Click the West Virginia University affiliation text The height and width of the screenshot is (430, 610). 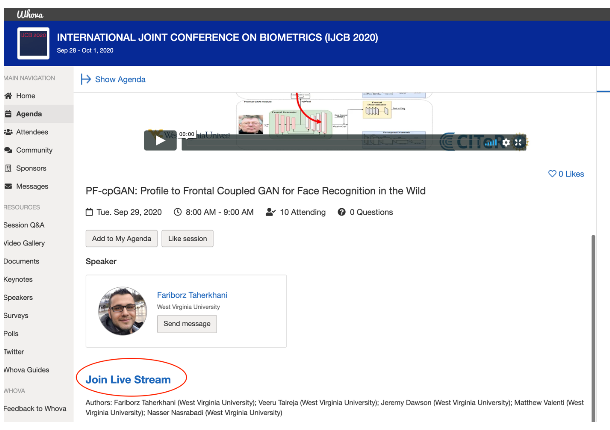pyautogui.click(x=188, y=307)
